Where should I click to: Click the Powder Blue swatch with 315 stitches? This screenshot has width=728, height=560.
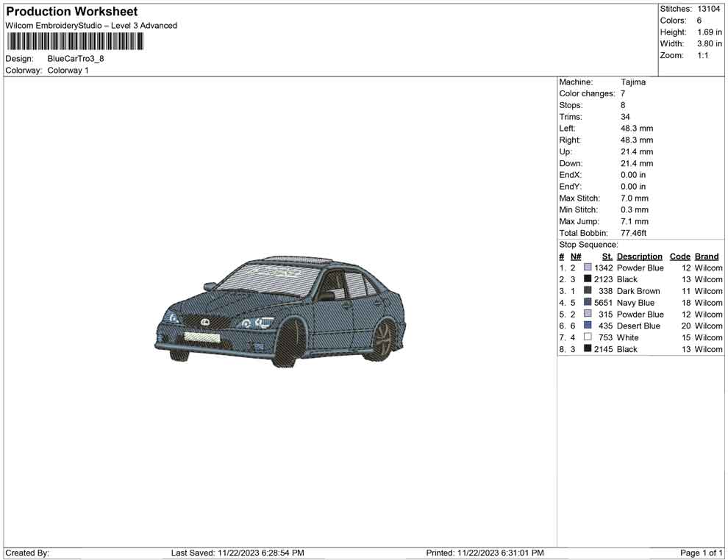588,315
